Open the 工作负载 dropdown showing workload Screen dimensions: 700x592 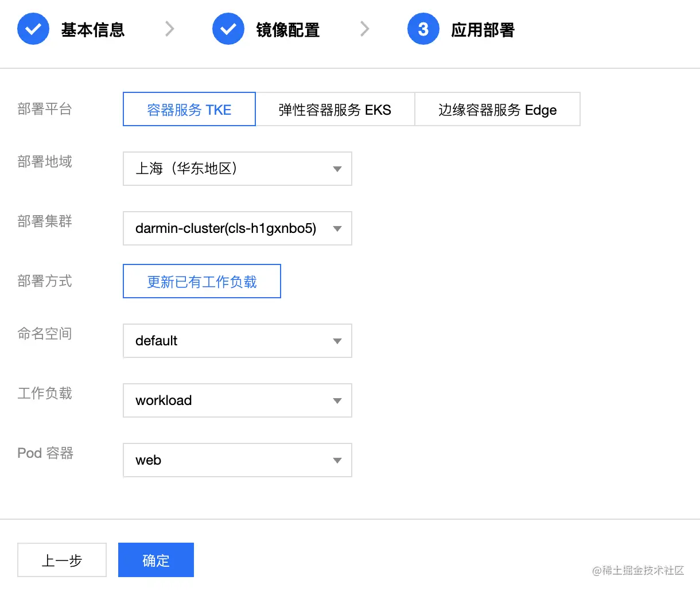[x=238, y=400]
